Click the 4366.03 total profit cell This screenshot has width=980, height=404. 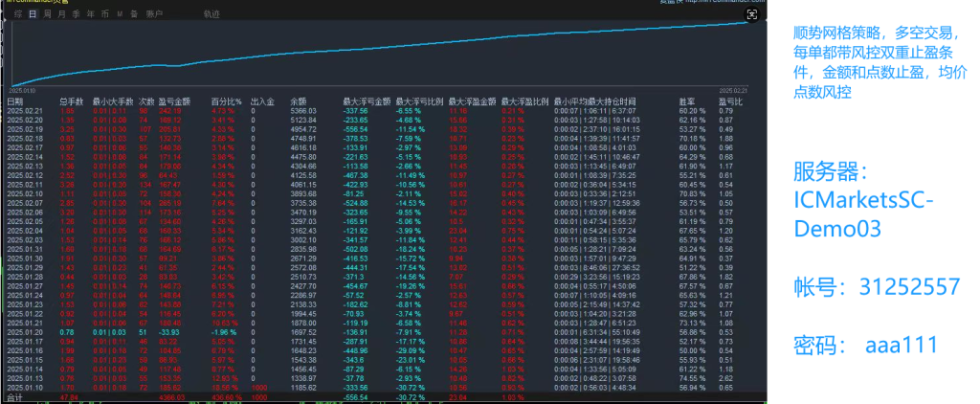pos(170,396)
